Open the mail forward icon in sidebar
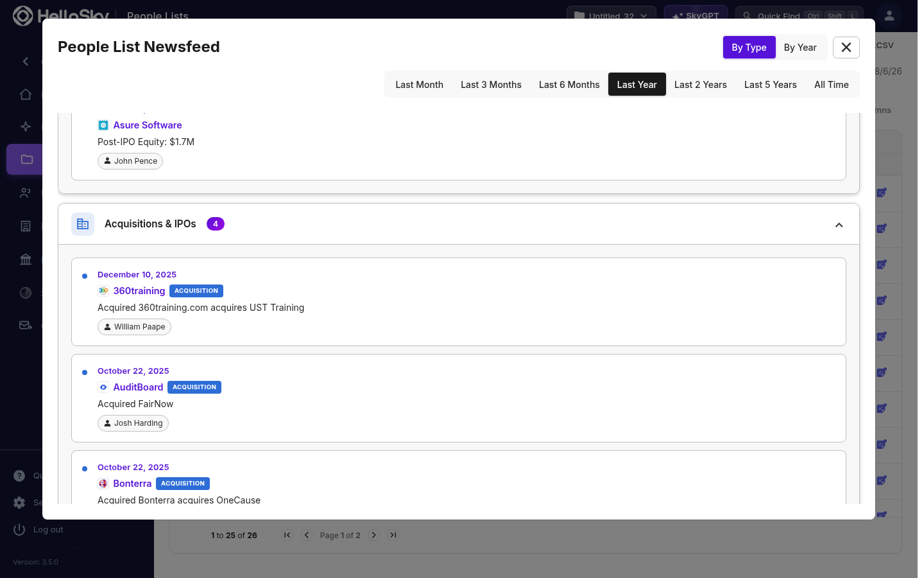 coord(26,326)
